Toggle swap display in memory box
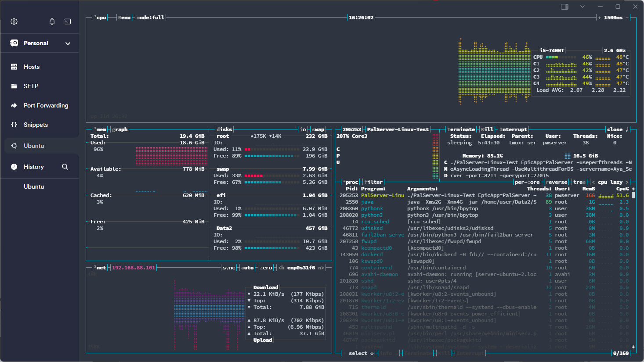Viewport: 644px width, 362px height. (x=318, y=129)
